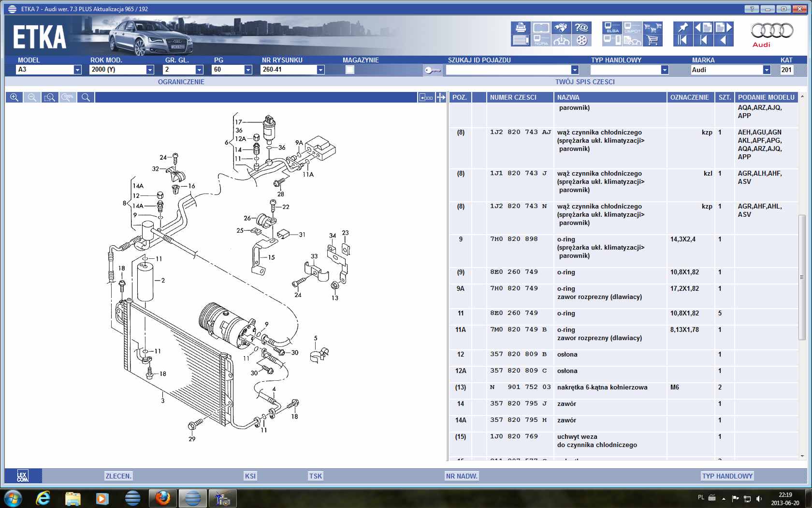812x508 pixels.
Task: Launch the ELSA icon
Action: tap(612, 28)
